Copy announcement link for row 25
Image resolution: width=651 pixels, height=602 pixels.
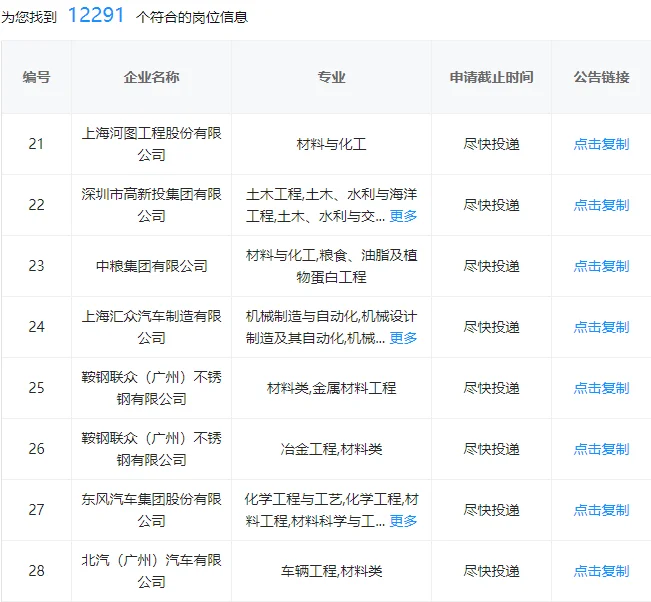point(601,388)
